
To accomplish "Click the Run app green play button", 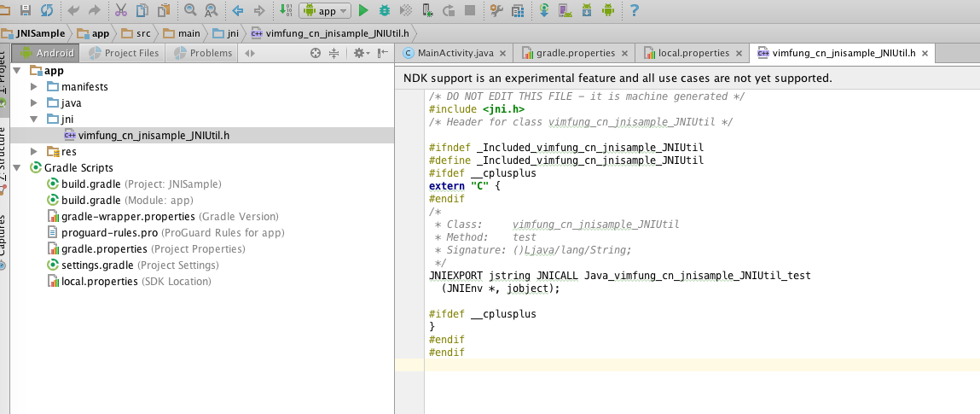I will click(363, 11).
